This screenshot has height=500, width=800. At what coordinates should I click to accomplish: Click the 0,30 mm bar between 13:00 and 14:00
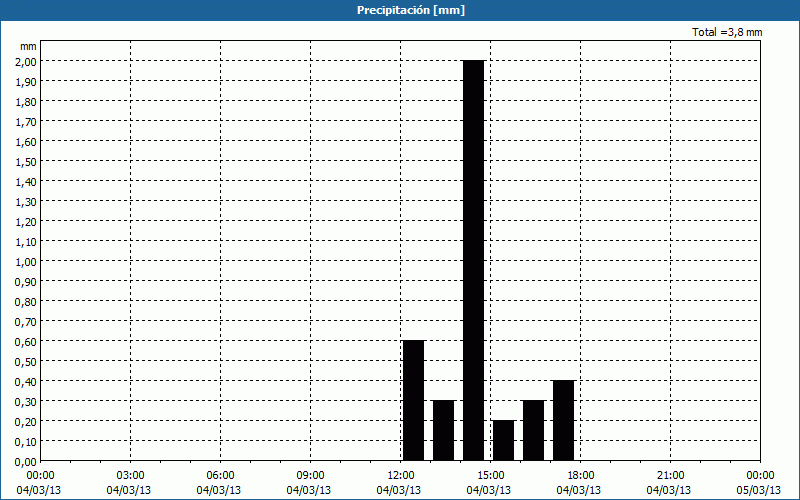[443, 431]
